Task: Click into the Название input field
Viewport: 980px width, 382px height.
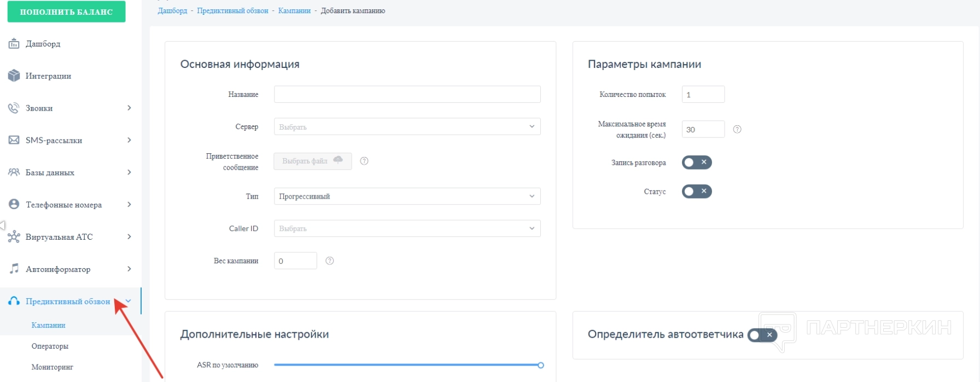Action: pos(407,95)
